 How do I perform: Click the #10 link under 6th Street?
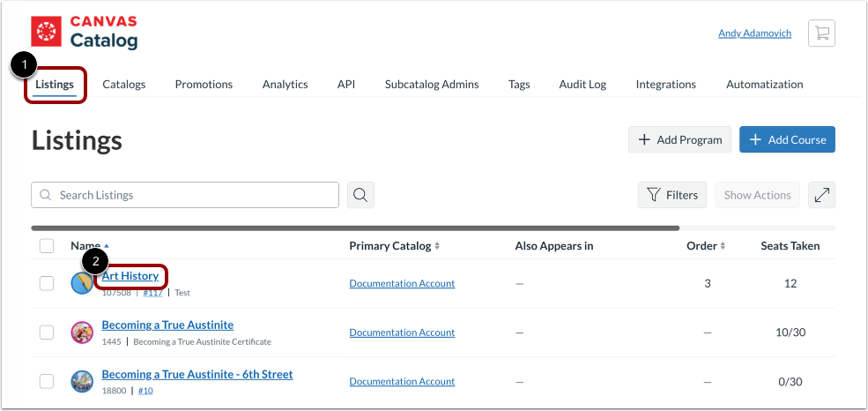coord(145,391)
